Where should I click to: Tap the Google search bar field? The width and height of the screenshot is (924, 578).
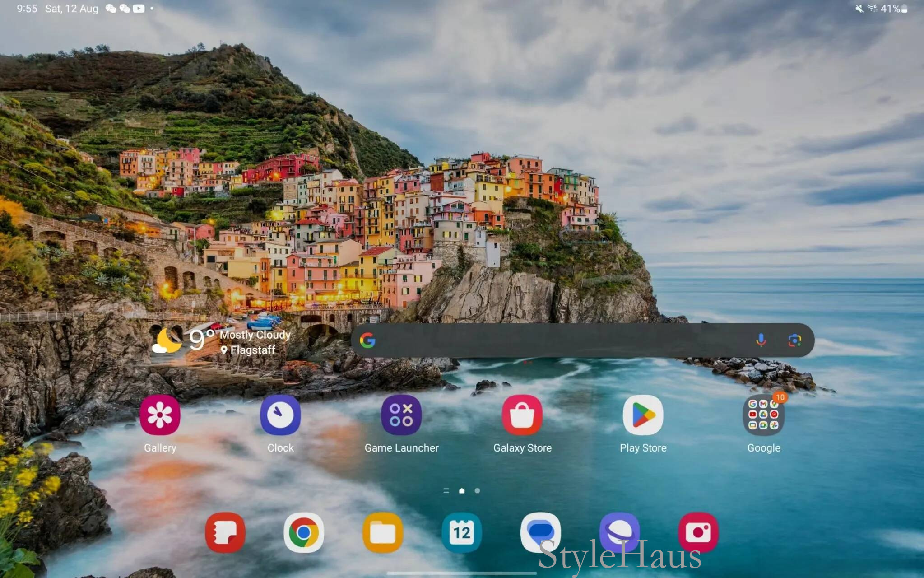pos(560,340)
